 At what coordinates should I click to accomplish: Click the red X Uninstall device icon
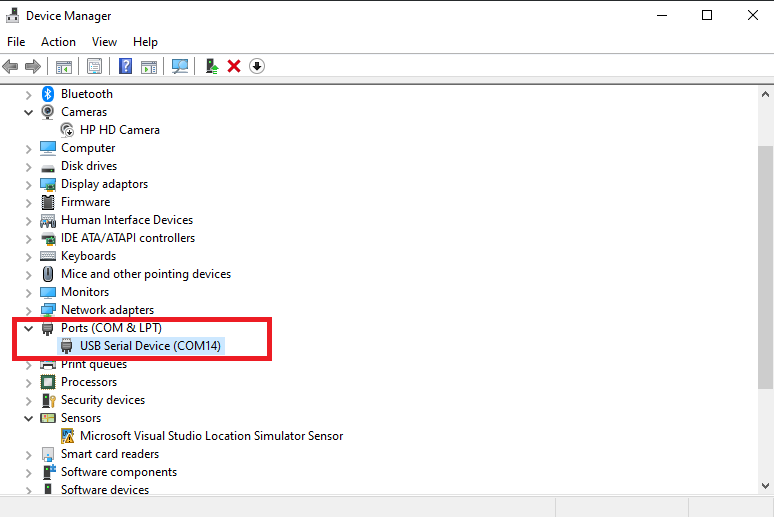coord(234,66)
